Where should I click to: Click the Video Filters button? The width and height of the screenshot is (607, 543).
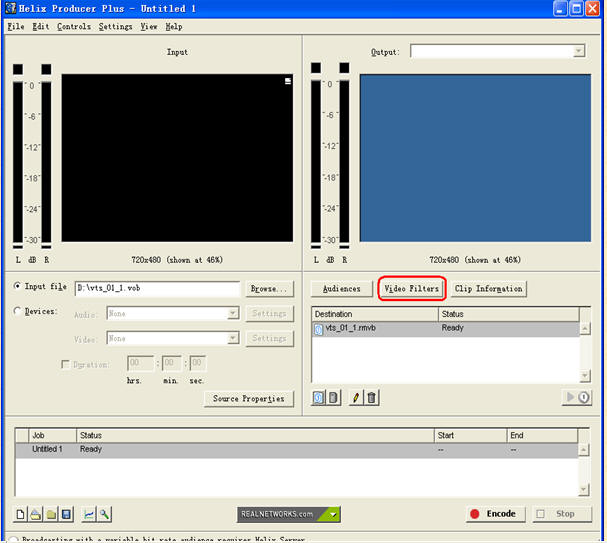(411, 289)
